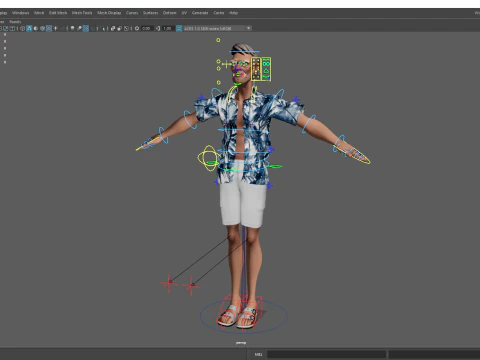Open the Windows menu
480x360 pixels.
pos(21,13)
